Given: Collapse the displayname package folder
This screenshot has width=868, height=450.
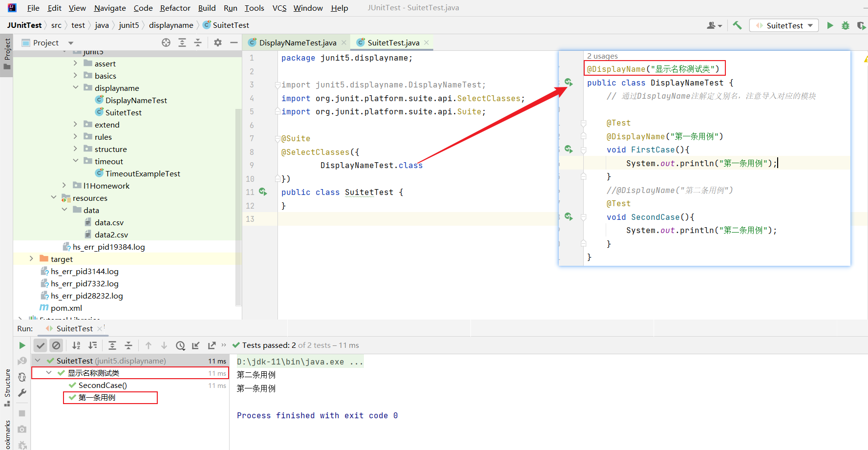Looking at the screenshot, I should (76, 88).
